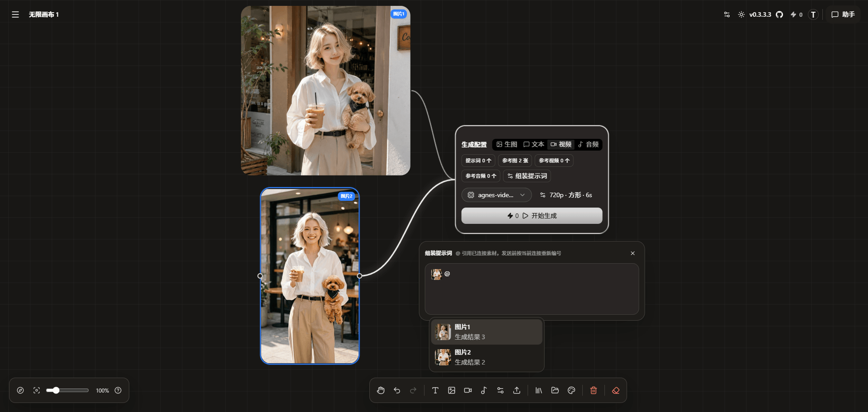Click the 开始生成 button
Image resolution: width=868 pixels, height=412 pixels.
532,216
